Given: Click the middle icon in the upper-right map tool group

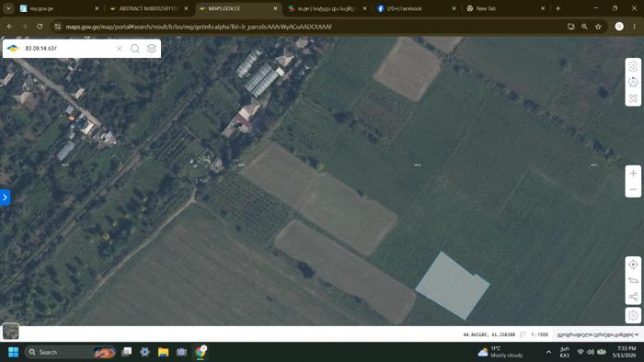Looking at the screenshot, I should [633, 82].
